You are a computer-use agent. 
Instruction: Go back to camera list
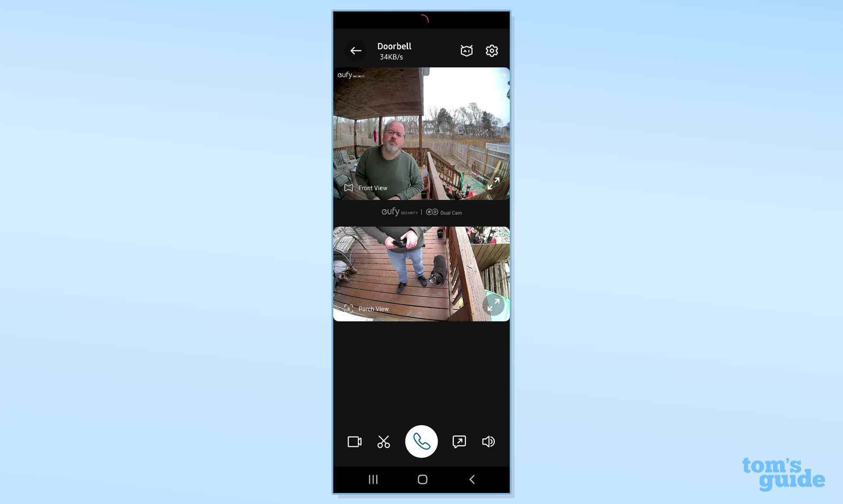click(x=355, y=50)
